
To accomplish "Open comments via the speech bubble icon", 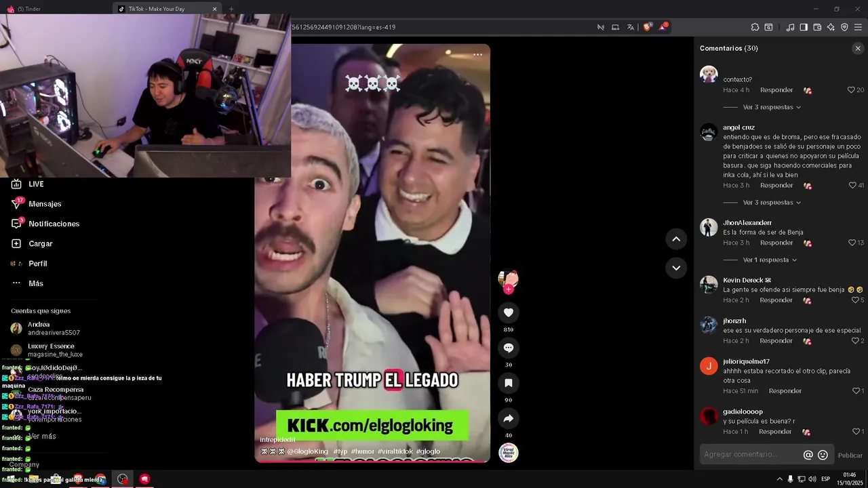I will 509,348.
